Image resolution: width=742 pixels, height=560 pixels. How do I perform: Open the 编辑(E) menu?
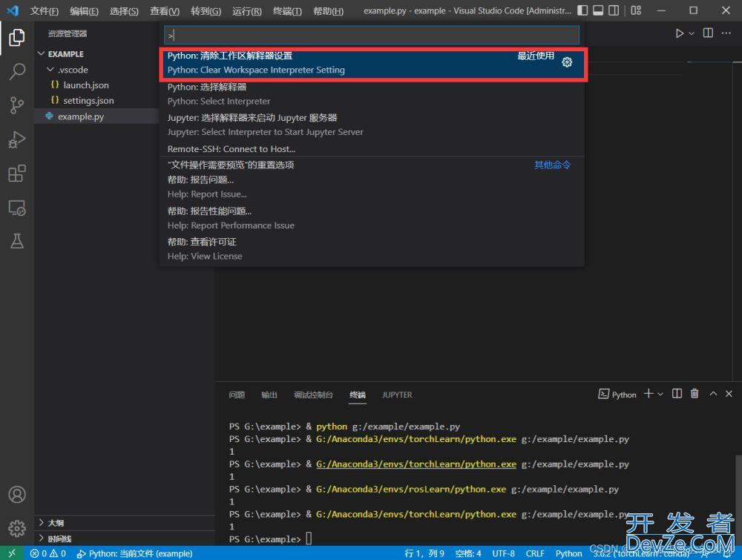pyautogui.click(x=85, y=11)
